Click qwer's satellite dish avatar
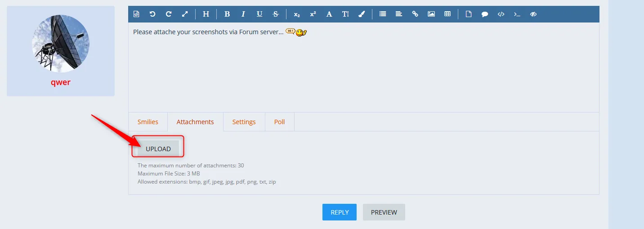This screenshot has height=229, width=644. click(x=61, y=44)
